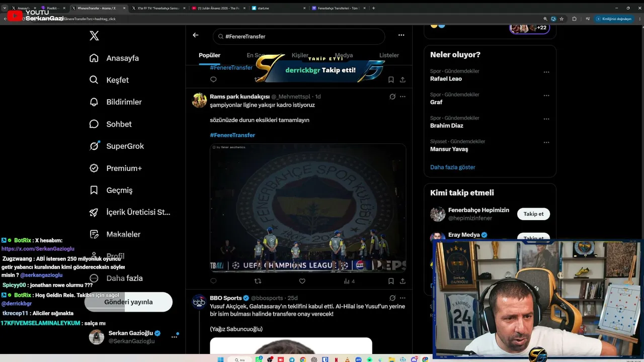This screenshot has width=644, height=362.
Task: Open Geçmiş bookmarks item
Action: click(111, 190)
